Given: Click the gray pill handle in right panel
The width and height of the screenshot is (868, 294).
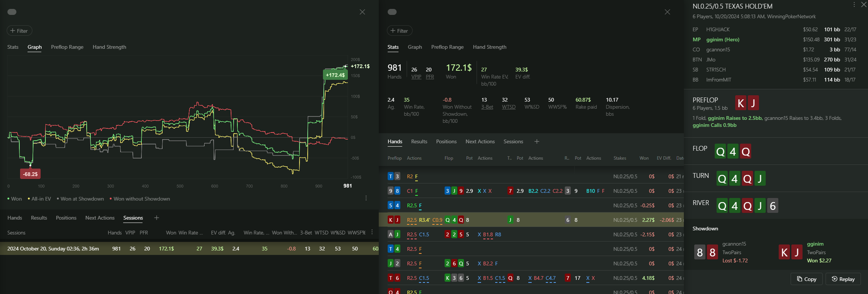Looking at the screenshot, I should click(392, 12).
